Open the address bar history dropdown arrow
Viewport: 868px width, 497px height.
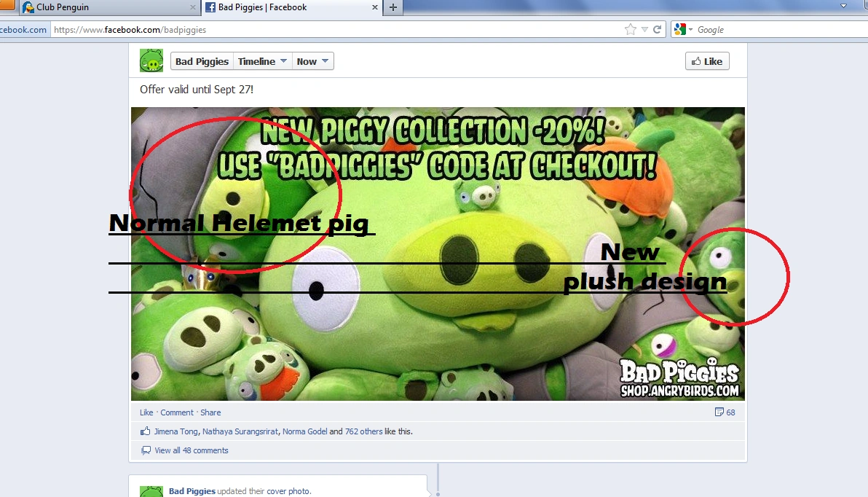tap(644, 30)
